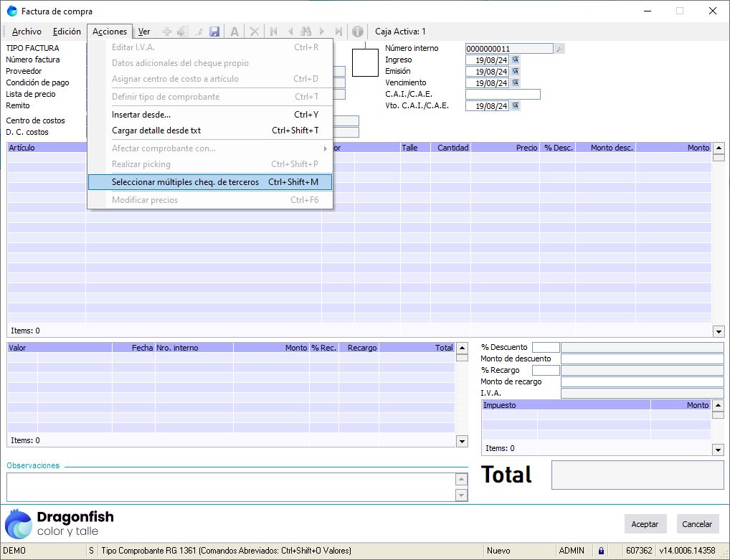Click inside the Observaciones text area

point(231,488)
